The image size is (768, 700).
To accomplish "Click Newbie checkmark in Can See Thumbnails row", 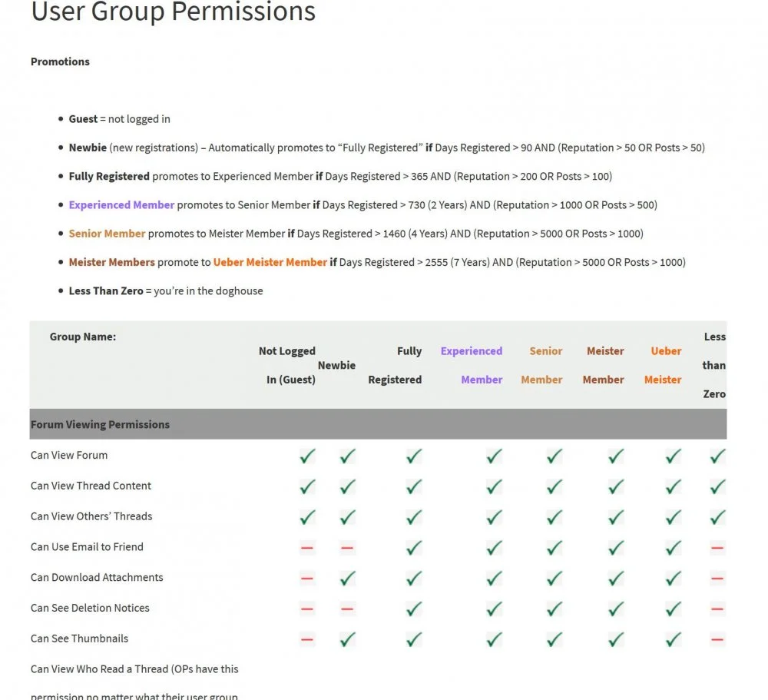I will click(x=347, y=639).
